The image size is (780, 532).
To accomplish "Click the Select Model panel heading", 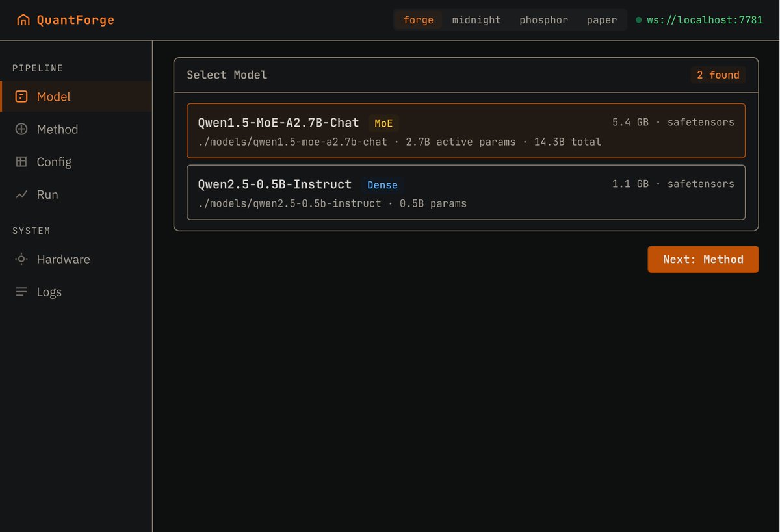I will click(227, 75).
